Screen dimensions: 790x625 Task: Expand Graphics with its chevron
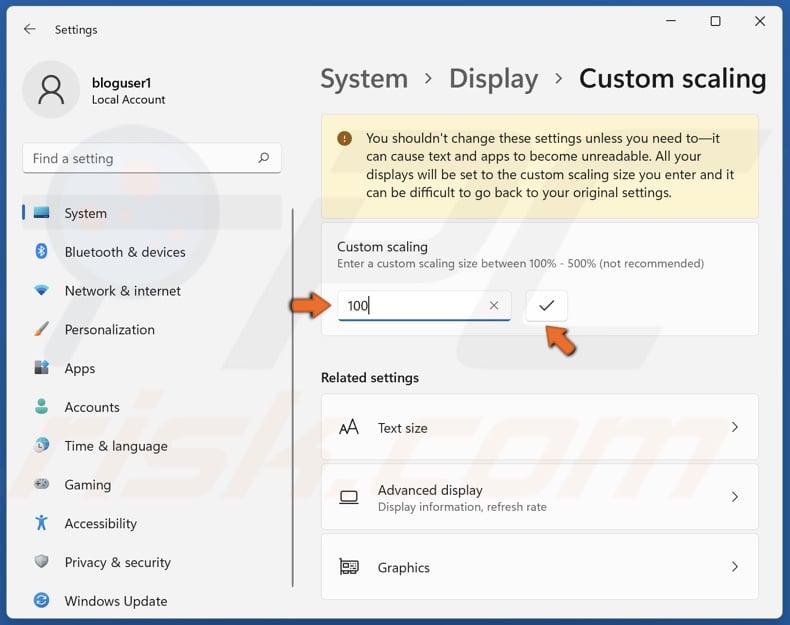[x=735, y=567]
